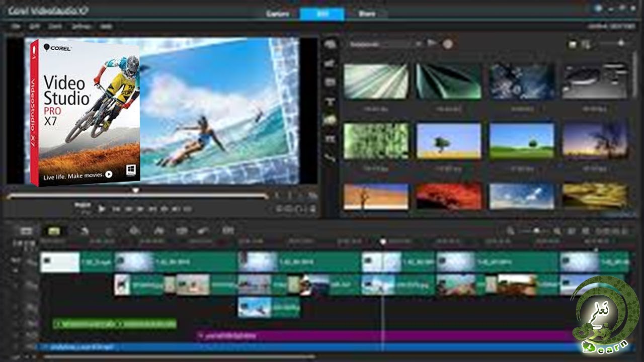Open the Title library icon
This screenshot has height=362, width=644.
pyautogui.click(x=331, y=101)
